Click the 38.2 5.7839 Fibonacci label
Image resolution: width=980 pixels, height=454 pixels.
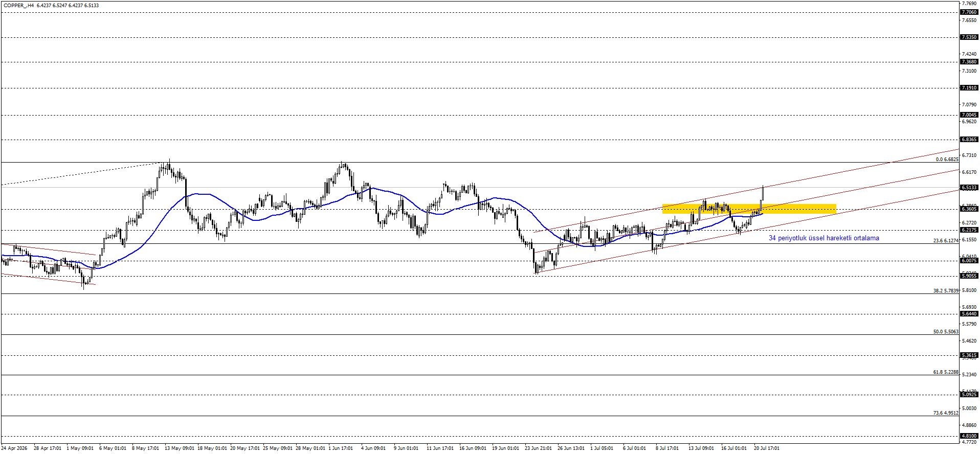[946, 291]
